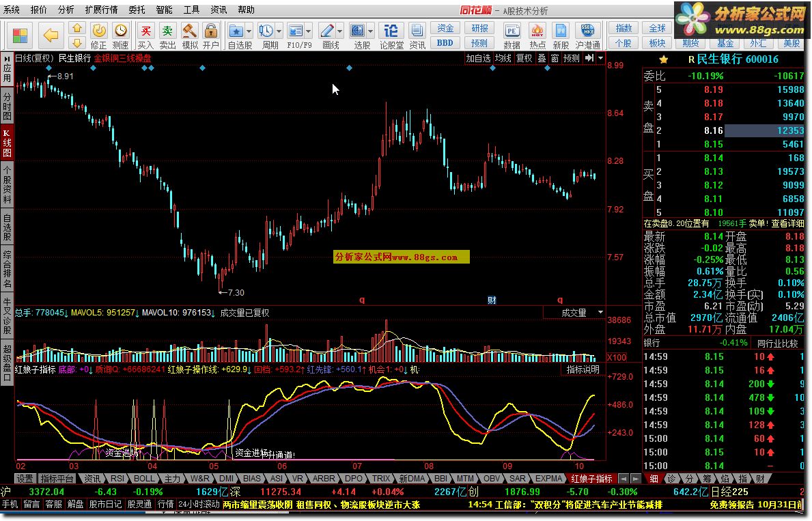Click the 自选股 star folder icon
This screenshot has height=521, width=812.
click(x=236, y=31)
